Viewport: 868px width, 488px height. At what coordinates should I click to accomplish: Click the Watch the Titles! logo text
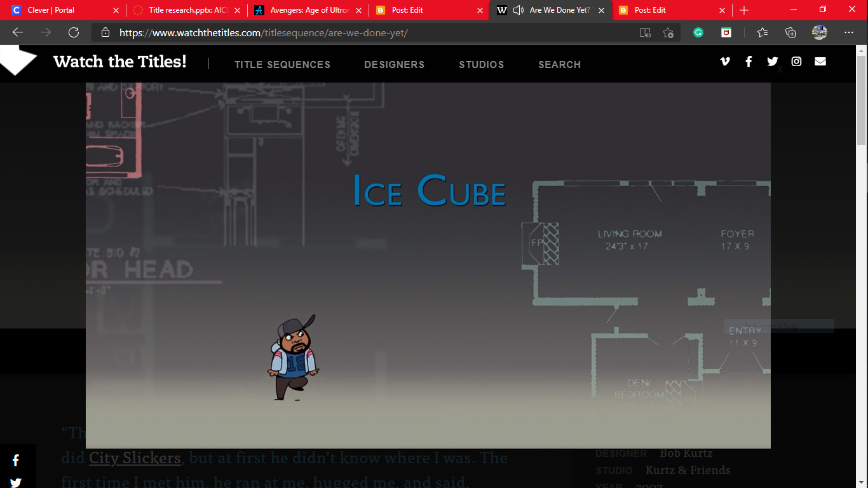coord(120,61)
